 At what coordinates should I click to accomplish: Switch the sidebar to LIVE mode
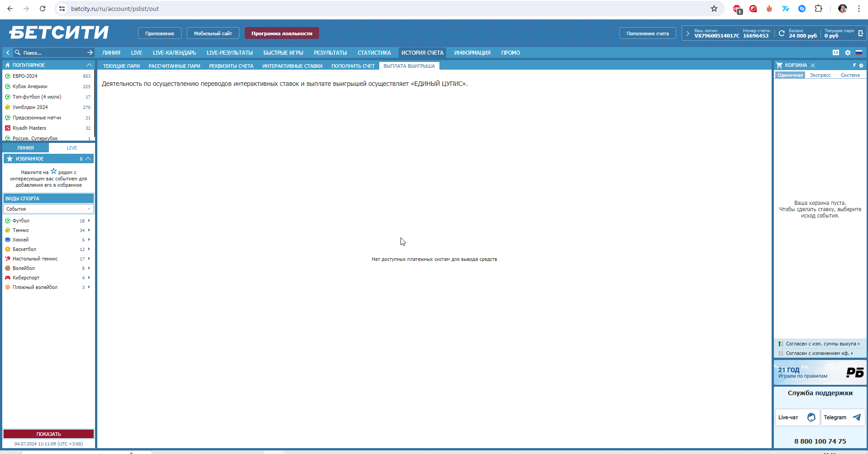(x=72, y=148)
